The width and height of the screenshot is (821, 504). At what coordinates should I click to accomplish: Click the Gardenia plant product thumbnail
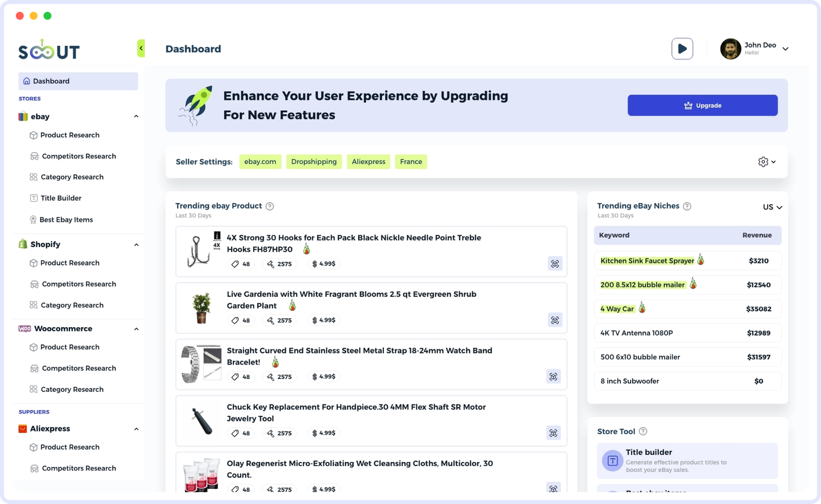click(x=202, y=308)
